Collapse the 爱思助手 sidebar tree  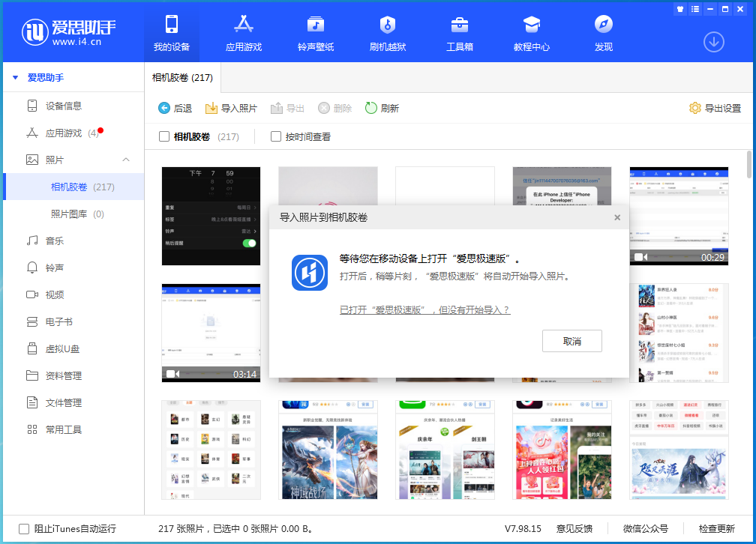click(x=14, y=77)
